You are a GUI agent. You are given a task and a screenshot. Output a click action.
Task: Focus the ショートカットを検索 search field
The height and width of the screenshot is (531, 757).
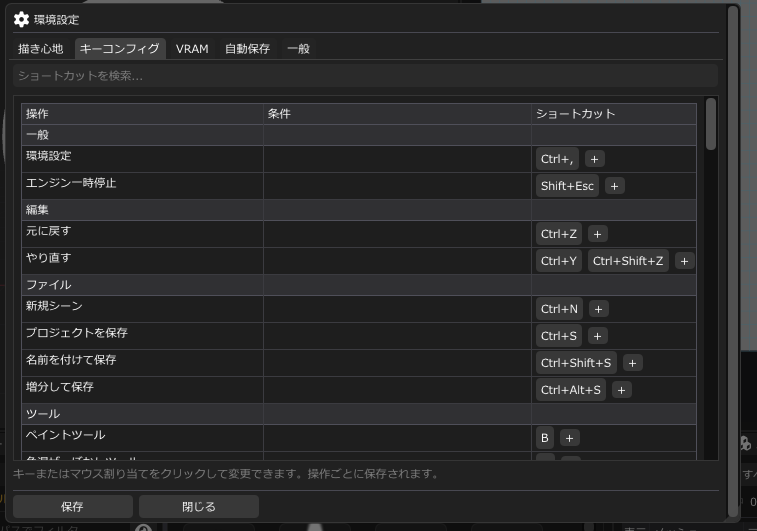click(x=365, y=76)
